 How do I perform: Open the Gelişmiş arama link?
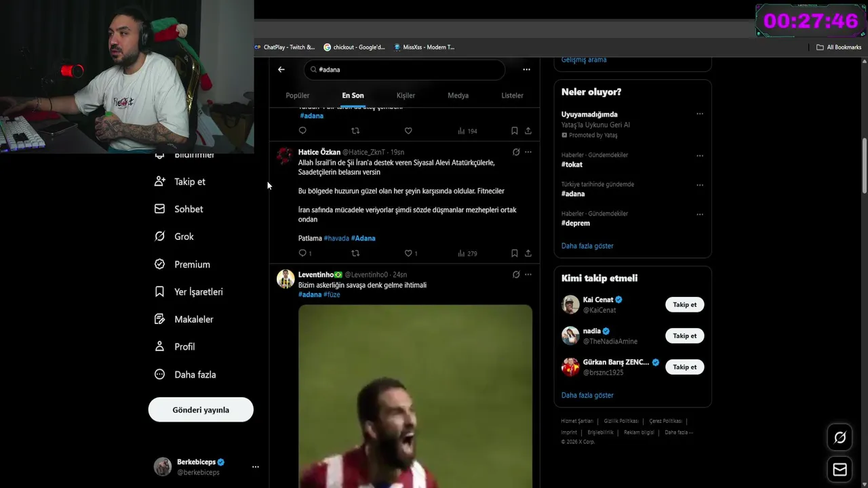click(584, 60)
